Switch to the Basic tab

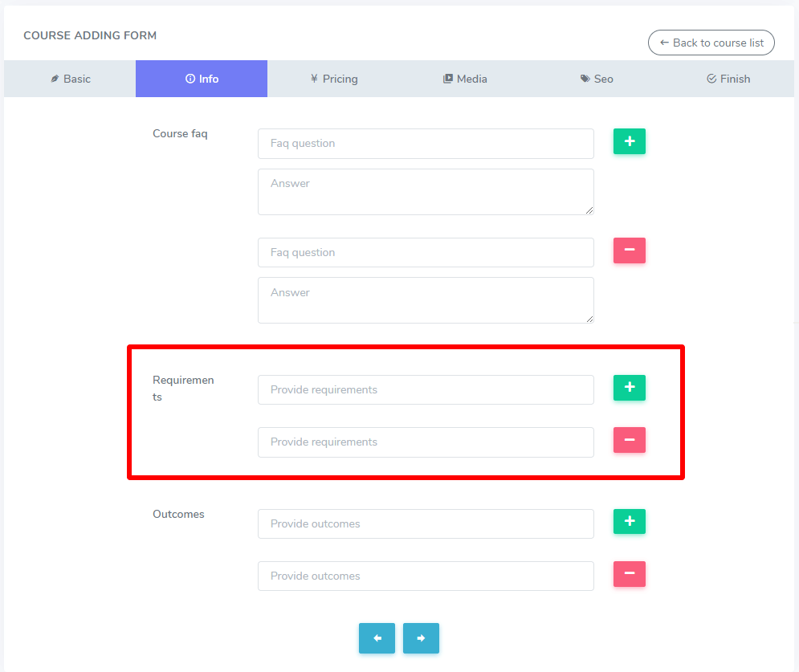tap(70, 79)
